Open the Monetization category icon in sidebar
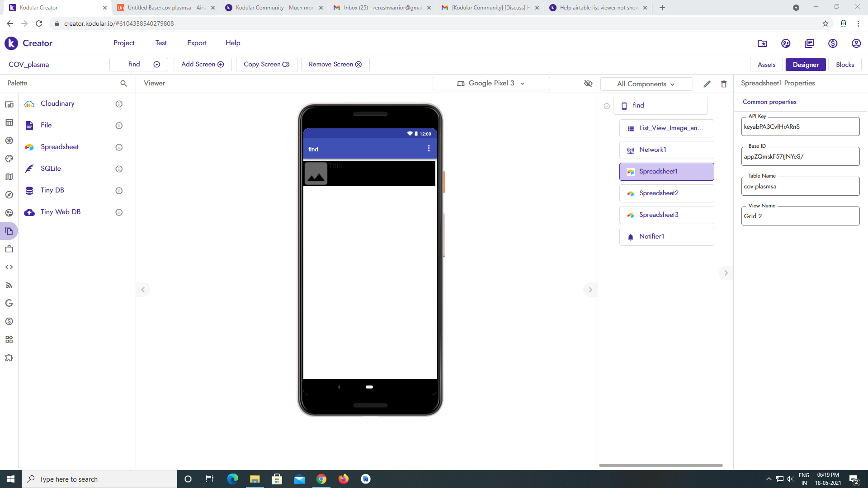This screenshot has width=868, height=488. click(x=9, y=321)
